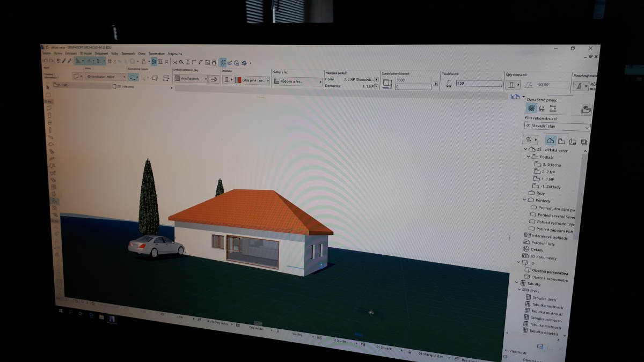This screenshot has width=644, height=362.
Task: Open the Úpravy menu
Action: coord(58,54)
